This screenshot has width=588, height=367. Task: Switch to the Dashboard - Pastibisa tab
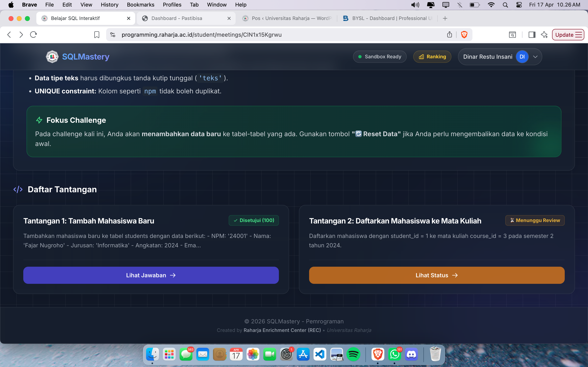[177, 18]
